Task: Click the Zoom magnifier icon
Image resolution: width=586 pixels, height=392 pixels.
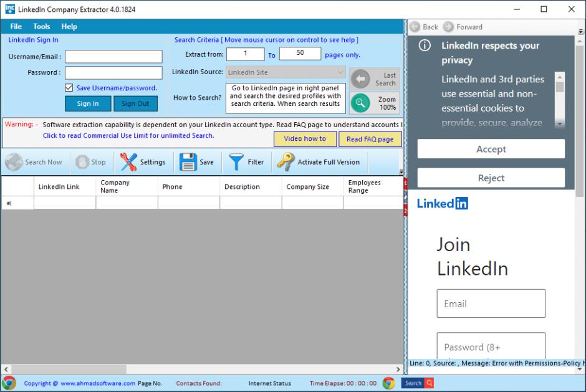Action: click(x=360, y=103)
